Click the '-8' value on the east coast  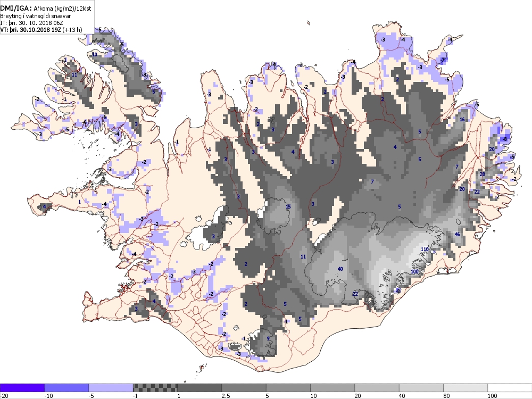(x=504, y=139)
